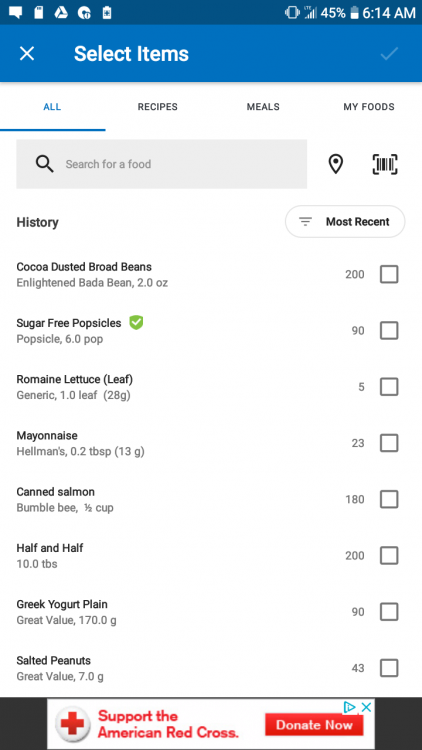
Task: Tap the green verified badge on Sugar Free Popsicles
Action: [136, 323]
